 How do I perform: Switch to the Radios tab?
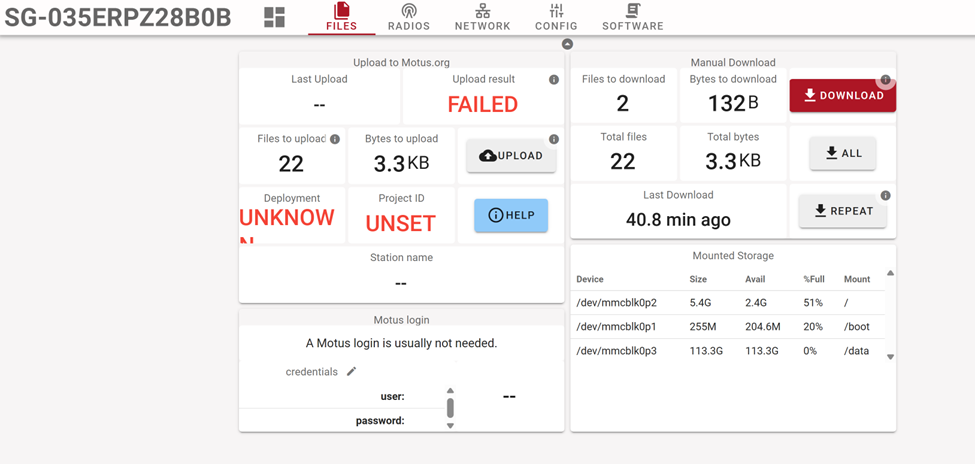(408, 17)
